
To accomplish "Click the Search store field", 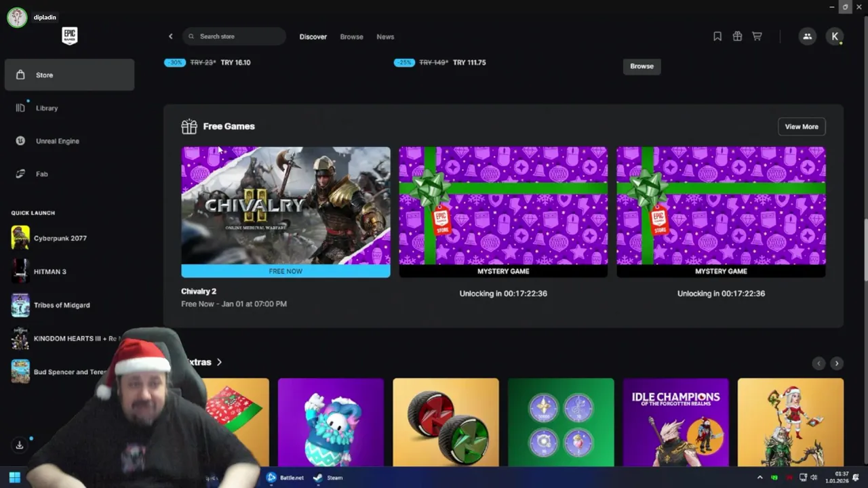I will click(x=234, y=37).
